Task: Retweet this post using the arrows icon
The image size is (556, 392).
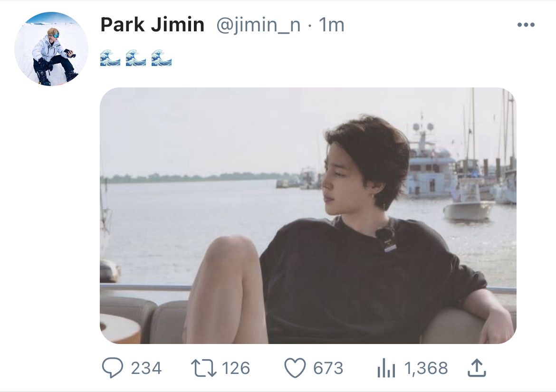Action: [203, 368]
